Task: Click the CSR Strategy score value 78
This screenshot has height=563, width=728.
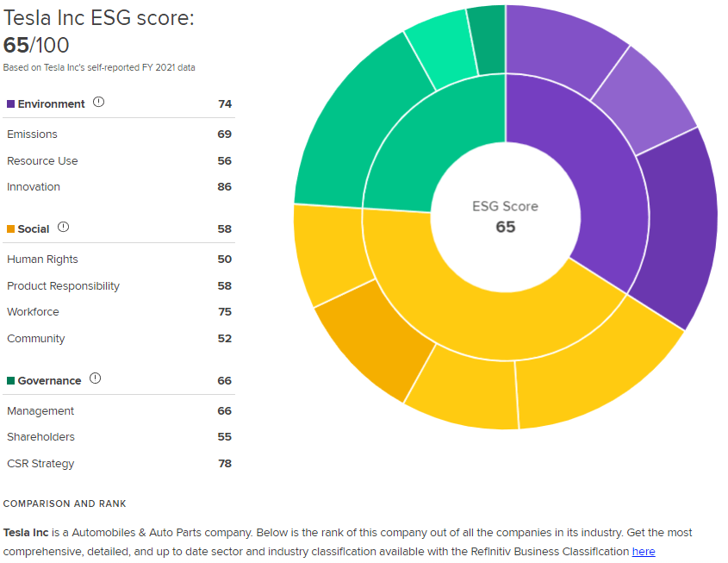Action: click(225, 464)
